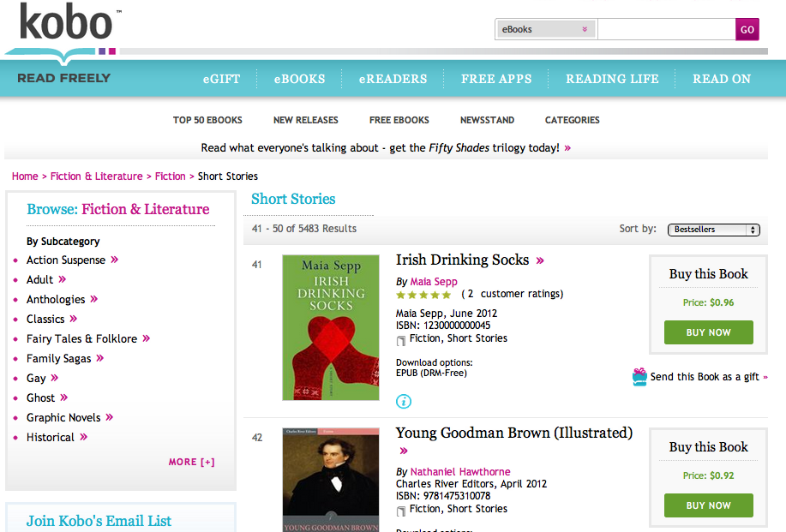Go to NEW RELEASES
The width and height of the screenshot is (786, 532).
(x=306, y=120)
